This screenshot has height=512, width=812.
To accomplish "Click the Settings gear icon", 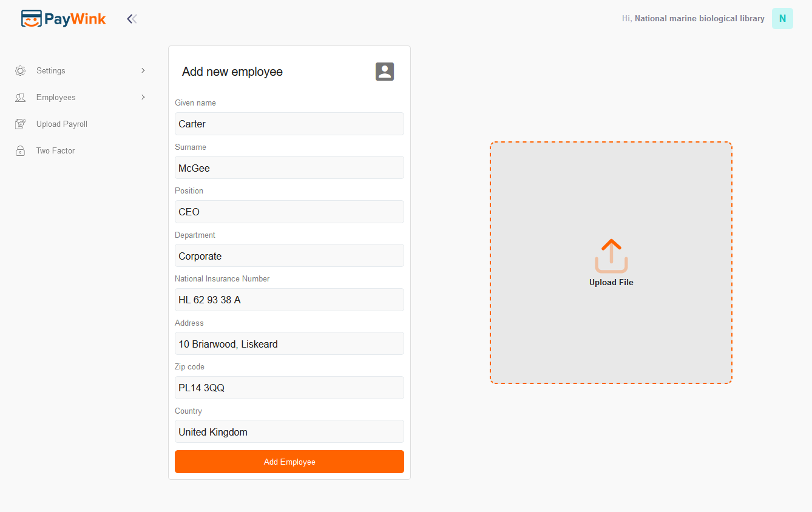I will click(21, 71).
